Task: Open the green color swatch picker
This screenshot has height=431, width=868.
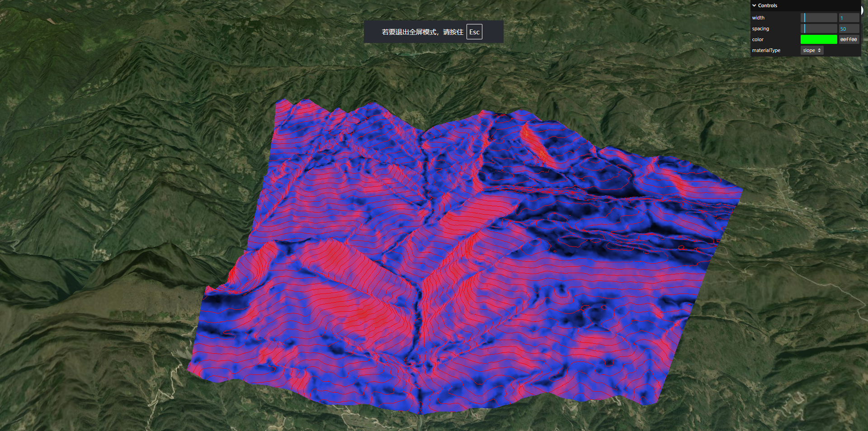Action: pyautogui.click(x=819, y=39)
